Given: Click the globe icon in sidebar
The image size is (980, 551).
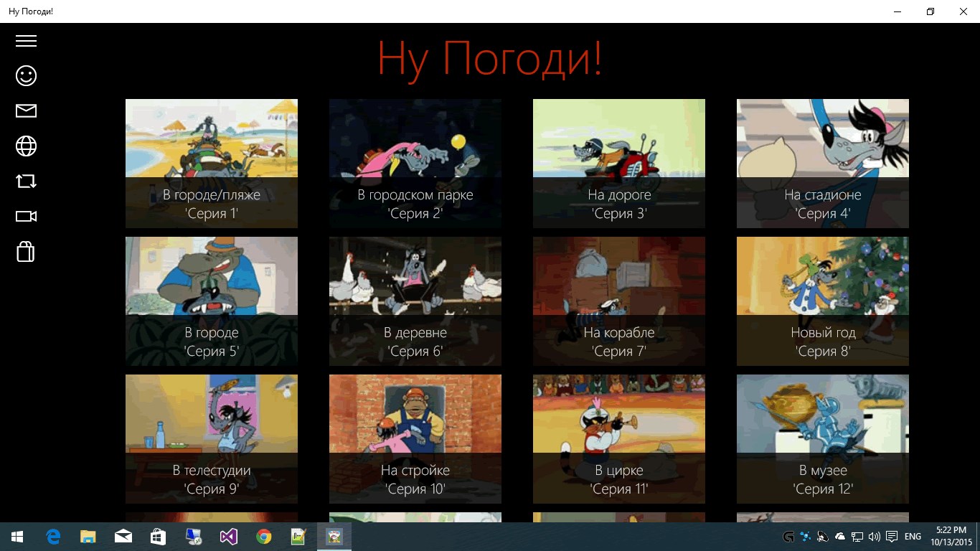Looking at the screenshot, I should (26, 146).
